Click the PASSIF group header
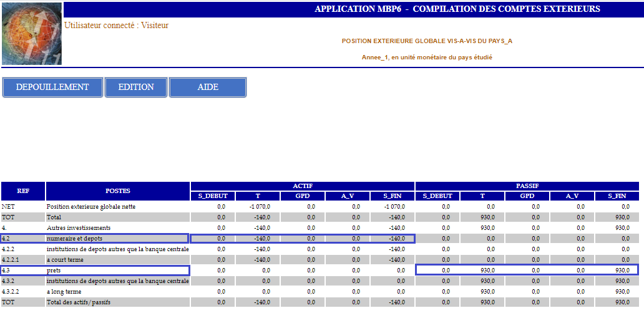 (527, 186)
